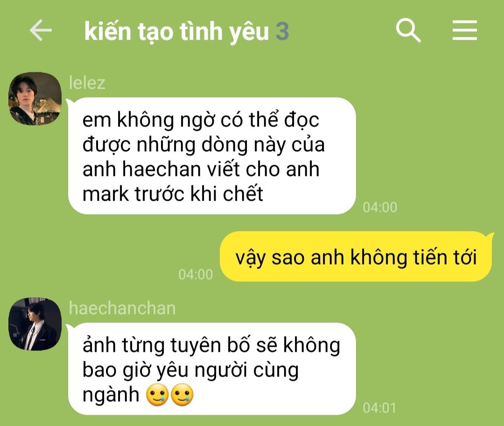Image resolution: width=504 pixels, height=426 pixels.
Task: Select haechanchan's message starting with ảnh từng
Action: tap(212, 369)
